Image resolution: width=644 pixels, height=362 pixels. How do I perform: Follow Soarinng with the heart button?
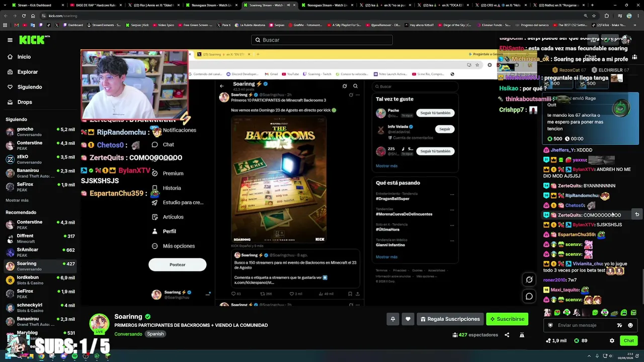408,319
